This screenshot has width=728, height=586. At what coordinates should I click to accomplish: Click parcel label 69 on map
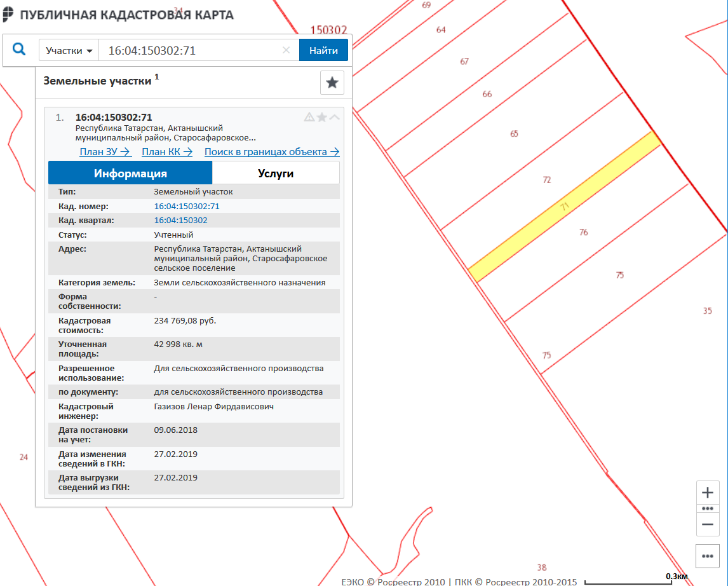[426, 5]
